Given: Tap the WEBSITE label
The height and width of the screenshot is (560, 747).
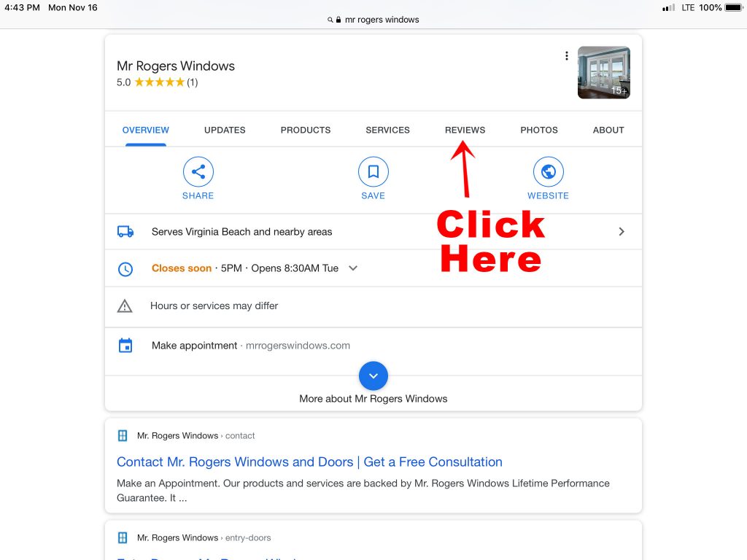Looking at the screenshot, I should tap(549, 195).
